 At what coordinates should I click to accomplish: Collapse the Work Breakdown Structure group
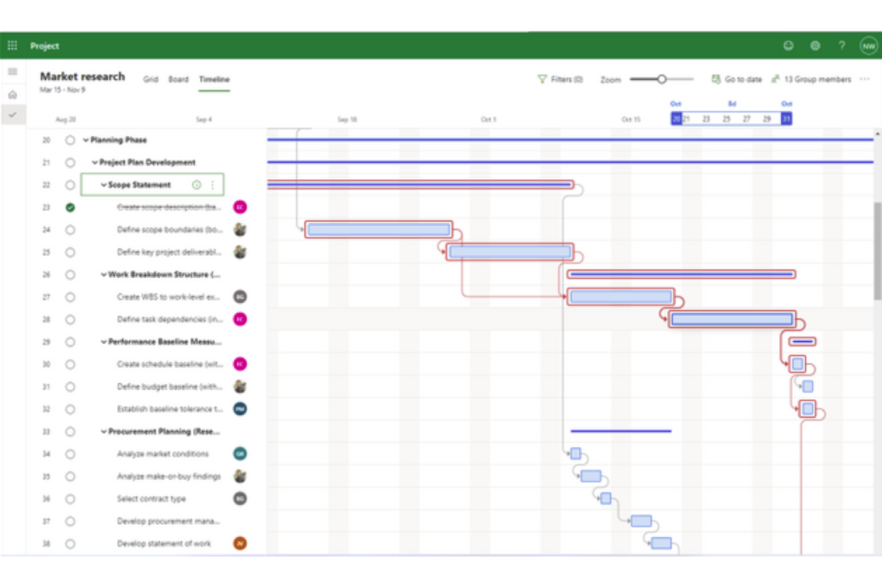104,275
